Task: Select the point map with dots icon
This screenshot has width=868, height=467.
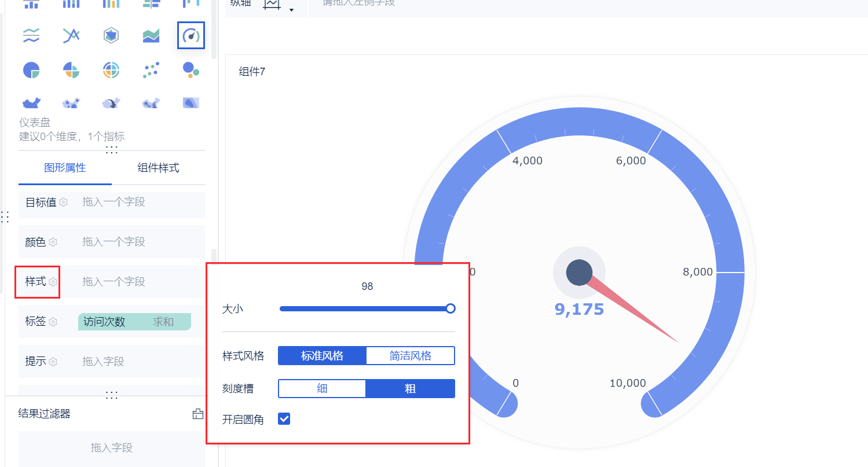Action: click(x=71, y=103)
